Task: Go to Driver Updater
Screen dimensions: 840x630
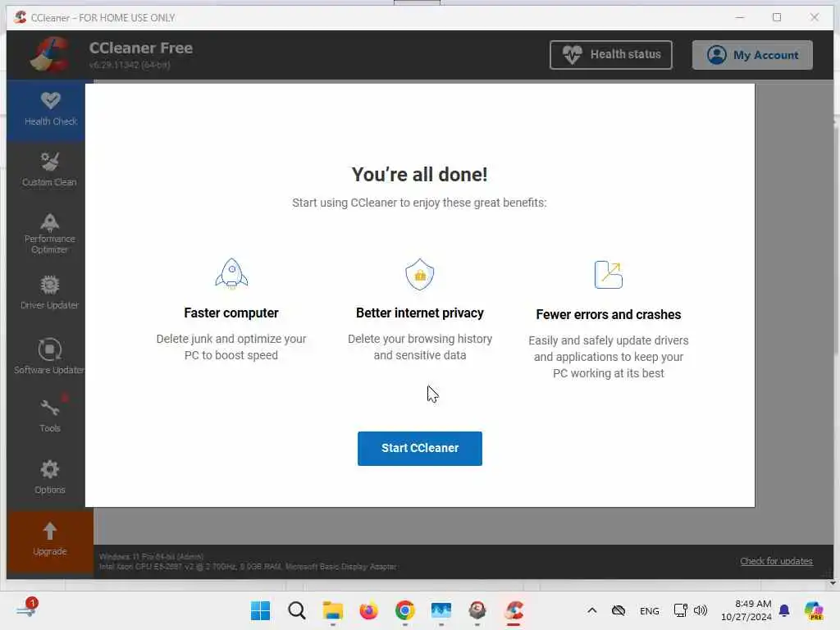Action: pyautogui.click(x=50, y=293)
